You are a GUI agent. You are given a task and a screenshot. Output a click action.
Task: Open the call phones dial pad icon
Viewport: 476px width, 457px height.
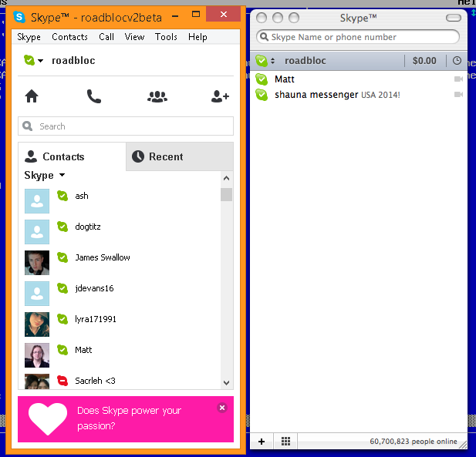94,96
